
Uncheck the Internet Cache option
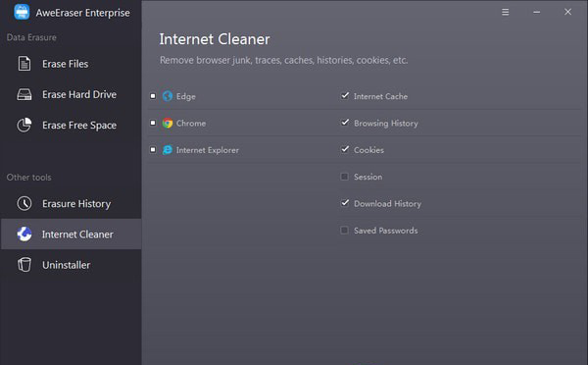tap(345, 96)
